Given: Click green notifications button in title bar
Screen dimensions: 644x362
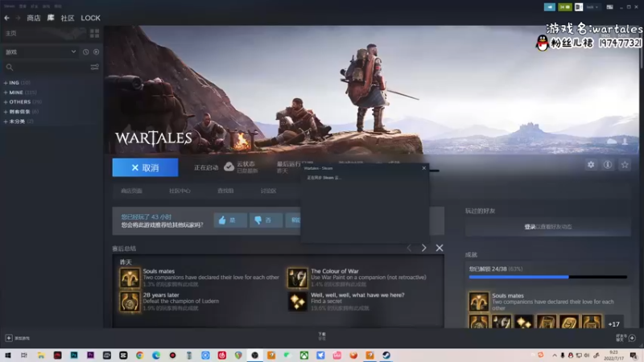Looking at the screenshot, I should [x=565, y=7].
